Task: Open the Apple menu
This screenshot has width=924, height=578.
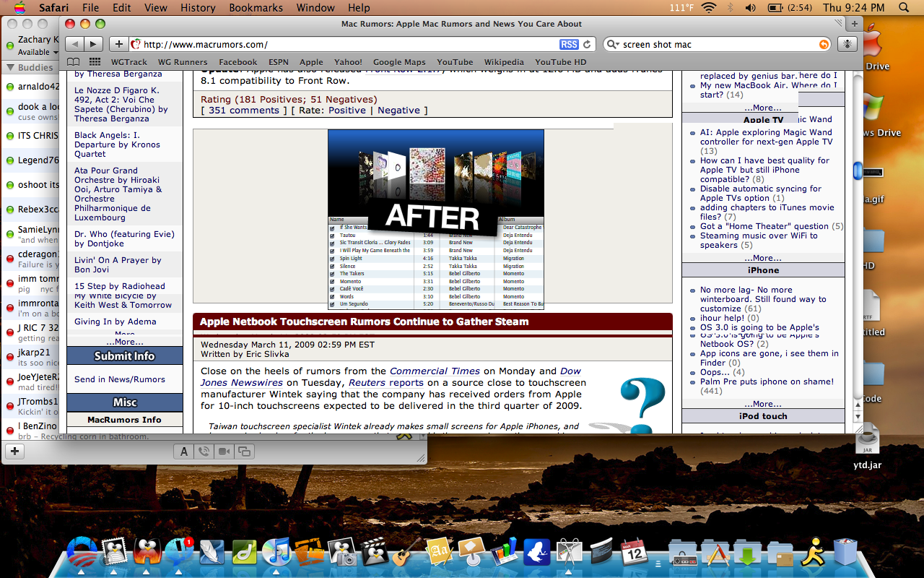Action: [x=19, y=7]
